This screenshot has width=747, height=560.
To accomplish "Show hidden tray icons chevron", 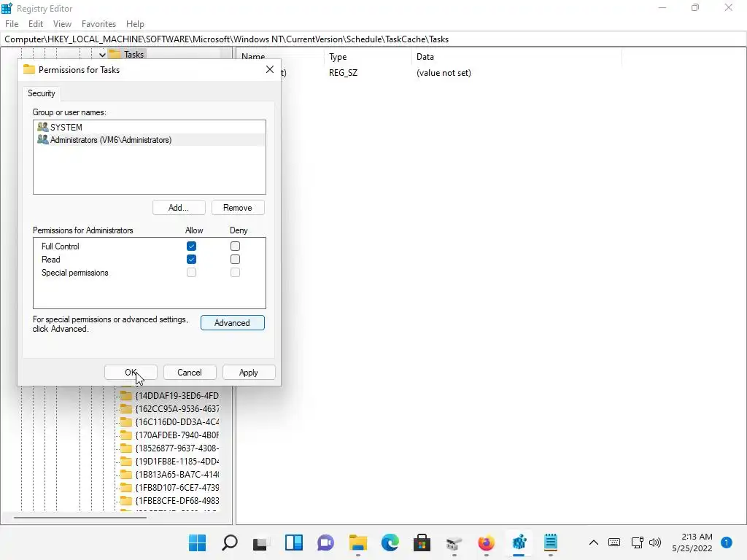I will tap(594, 542).
